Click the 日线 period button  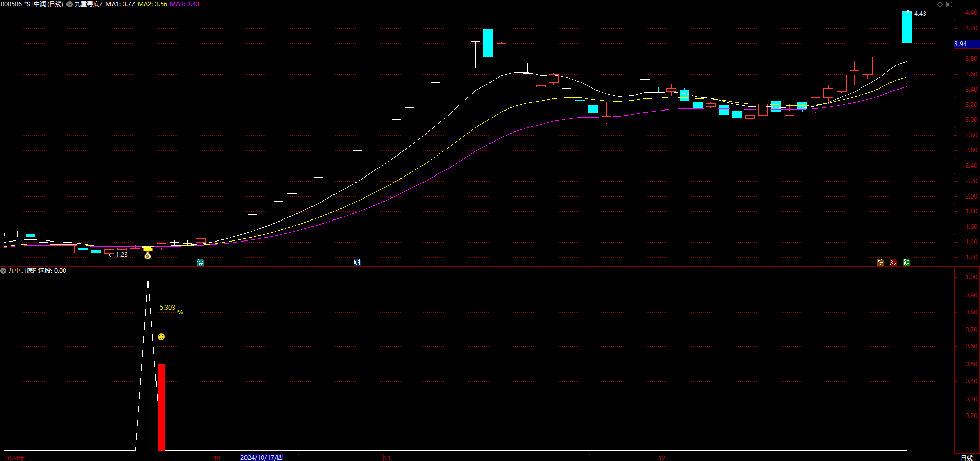967,458
